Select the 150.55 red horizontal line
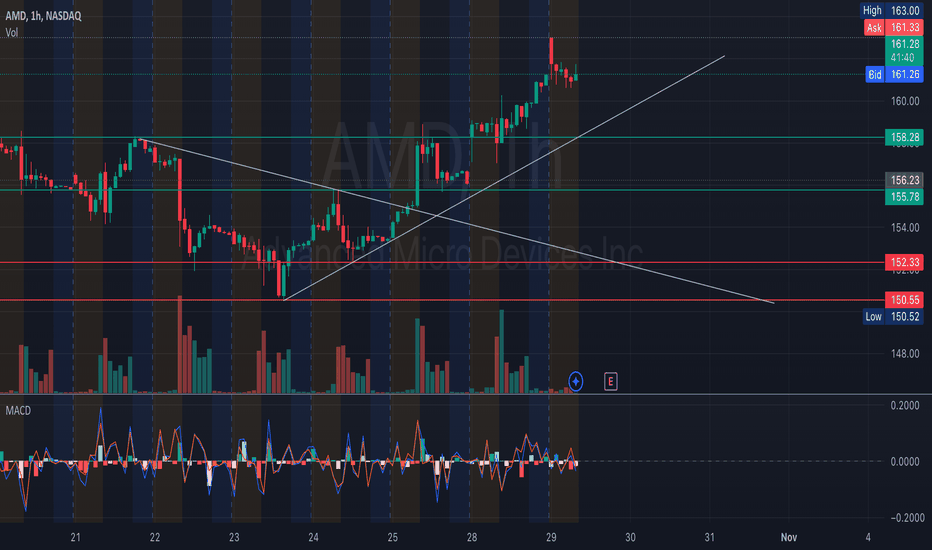Image resolution: width=932 pixels, height=550 pixels. tap(440, 300)
